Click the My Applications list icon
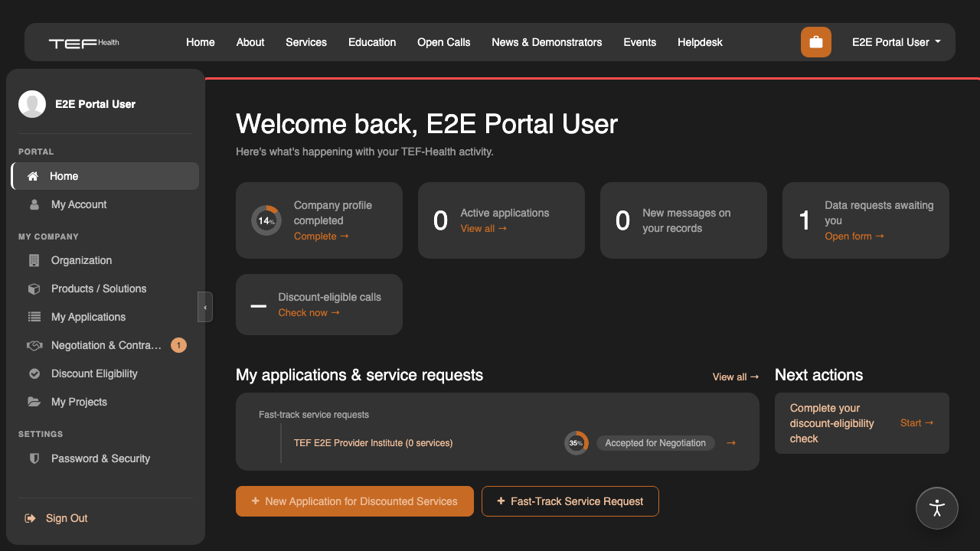Viewport: 980px width, 551px height. [34, 317]
